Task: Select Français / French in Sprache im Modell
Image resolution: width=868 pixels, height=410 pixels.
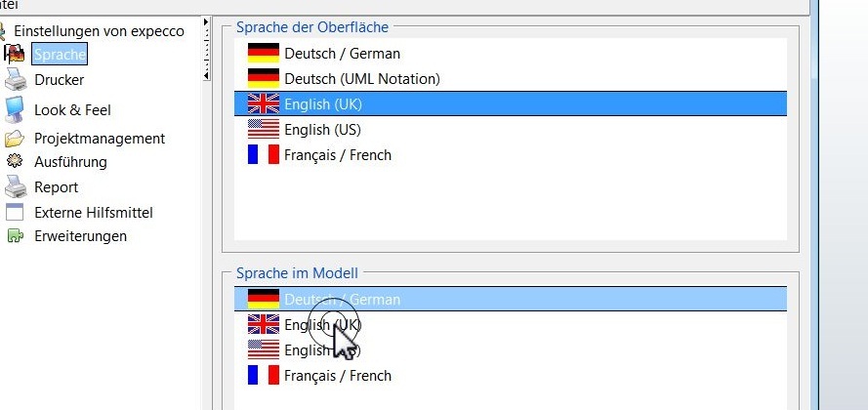Action: [x=337, y=375]
